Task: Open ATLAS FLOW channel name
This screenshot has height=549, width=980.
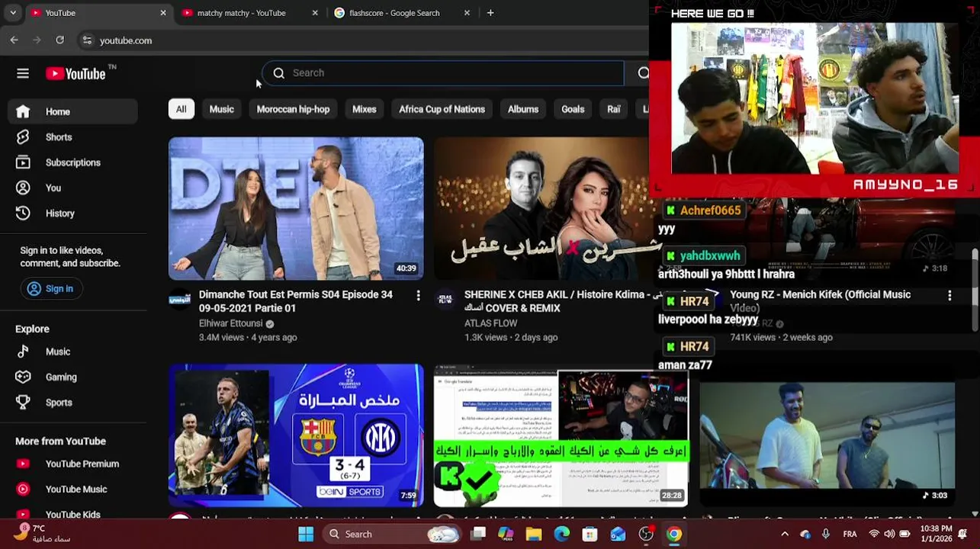Action: pyautogui.click(x=490, y=323)
